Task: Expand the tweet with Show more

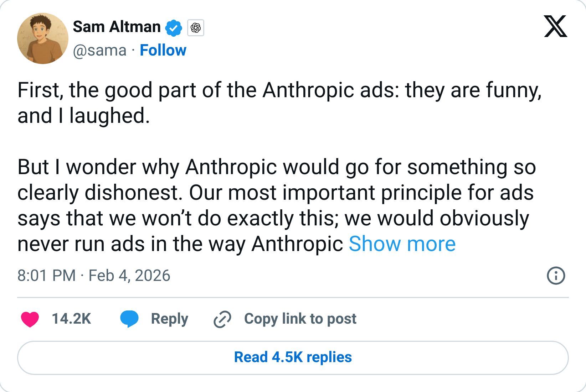Action: tap(402, 244)
